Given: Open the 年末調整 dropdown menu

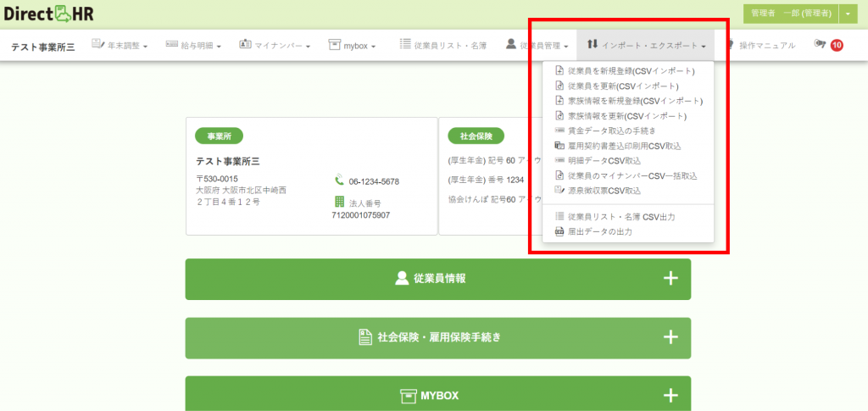Looking at the screenshot, I should [120, 46].
